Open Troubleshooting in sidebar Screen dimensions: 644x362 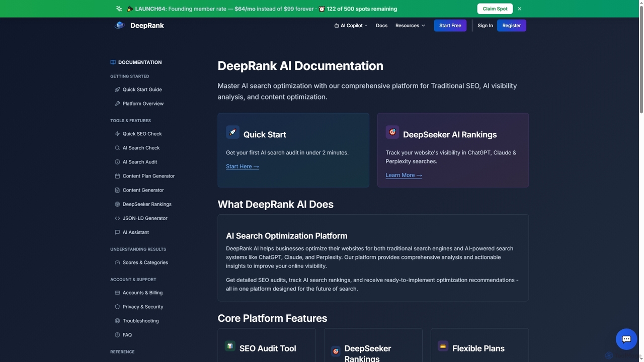coord(141,321)
